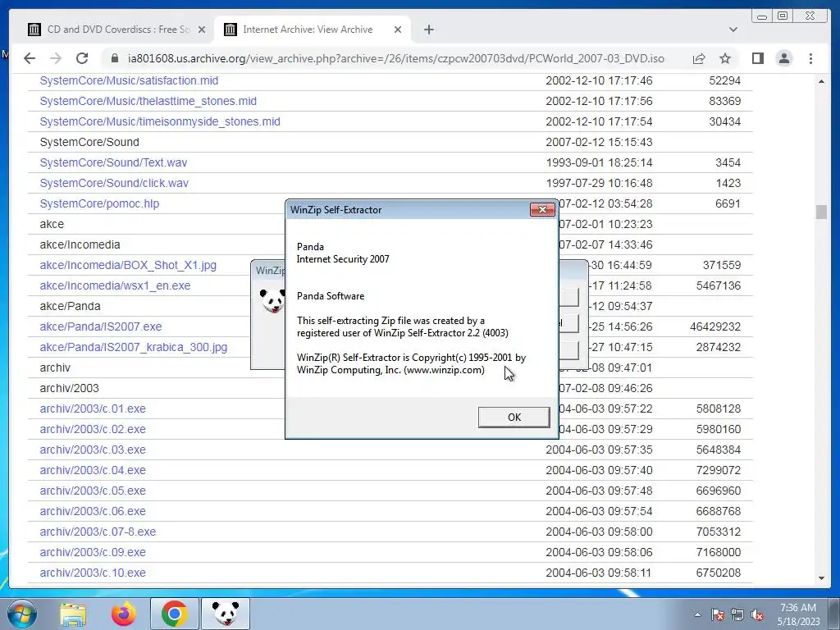This screenshot has width=840, height=630.
Task: Click the network tray icon
Action: click(737, 614)
